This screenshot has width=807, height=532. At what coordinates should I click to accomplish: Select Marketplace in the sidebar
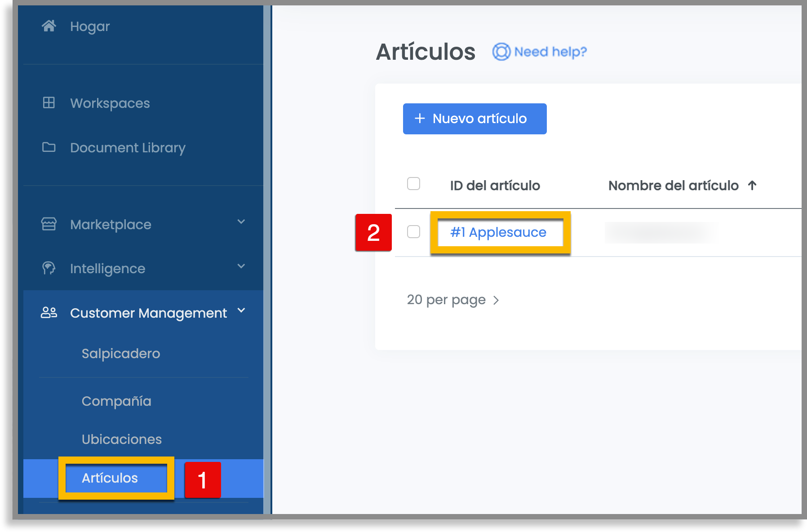[x=111, y=225]
